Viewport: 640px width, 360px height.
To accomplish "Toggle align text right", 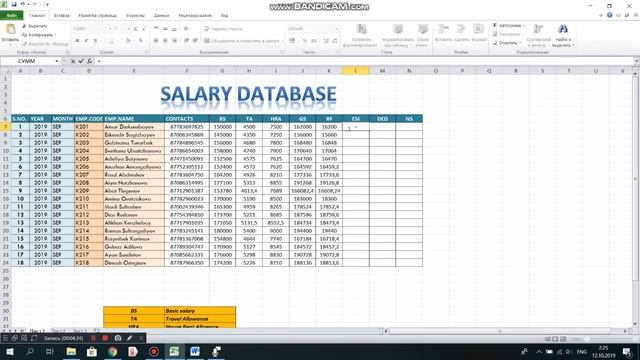I will [174, 41].
